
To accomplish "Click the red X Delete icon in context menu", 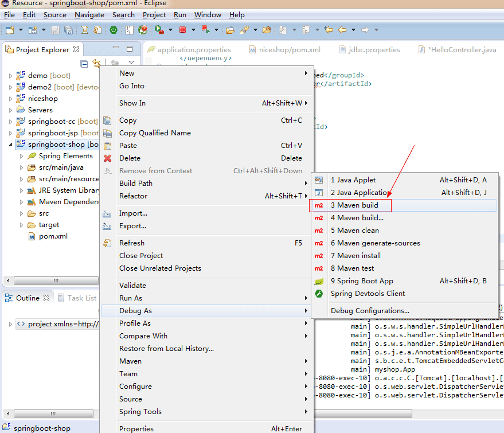I will point(107,158).
